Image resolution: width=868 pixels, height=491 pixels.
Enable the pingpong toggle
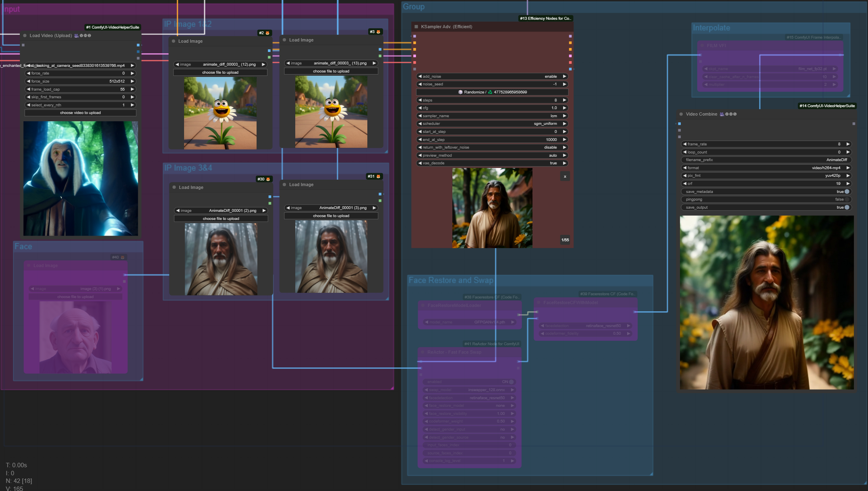(847, 199)
